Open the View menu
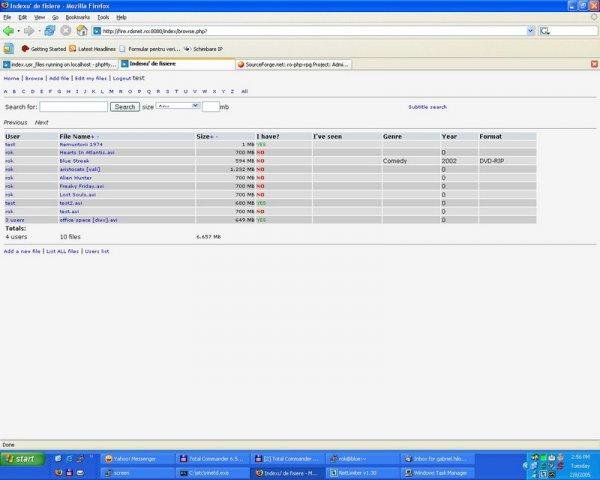Viewport: 600px width, 480px height. point(39,17)
